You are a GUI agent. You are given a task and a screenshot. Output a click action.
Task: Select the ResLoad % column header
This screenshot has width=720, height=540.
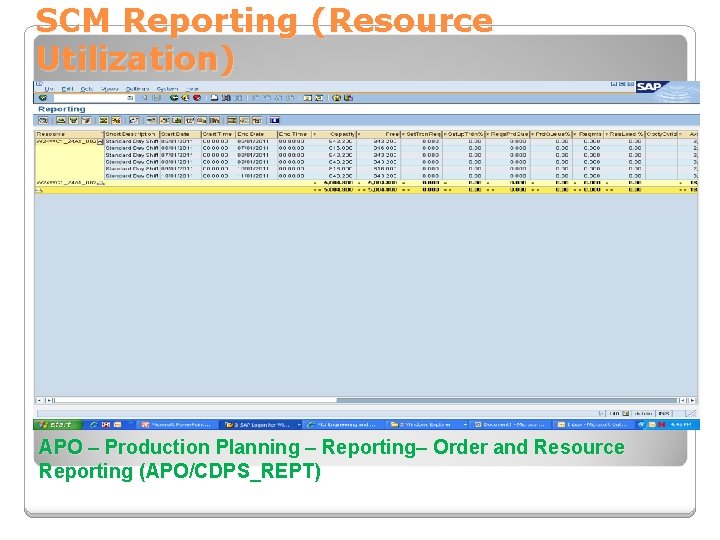[624, 134]
